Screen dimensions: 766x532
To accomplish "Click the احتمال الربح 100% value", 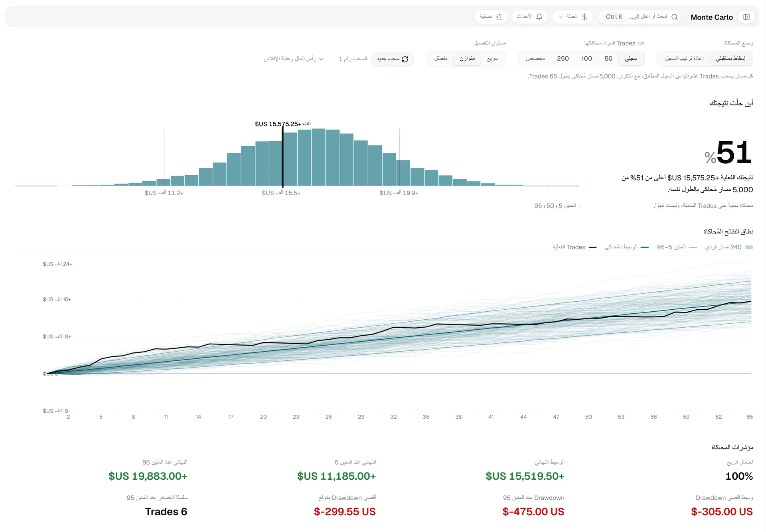I will (x=739, y=476).
